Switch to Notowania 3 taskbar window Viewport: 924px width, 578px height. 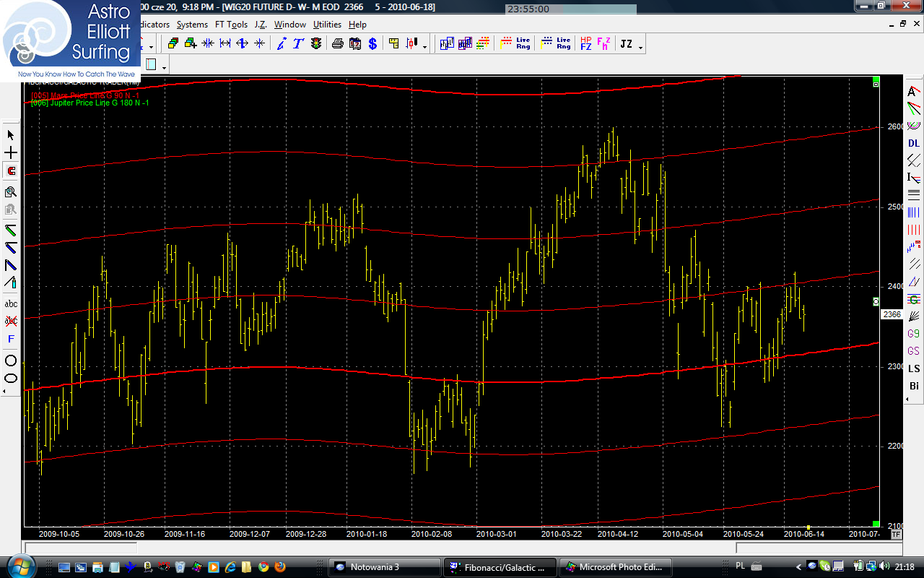[383, 567]
